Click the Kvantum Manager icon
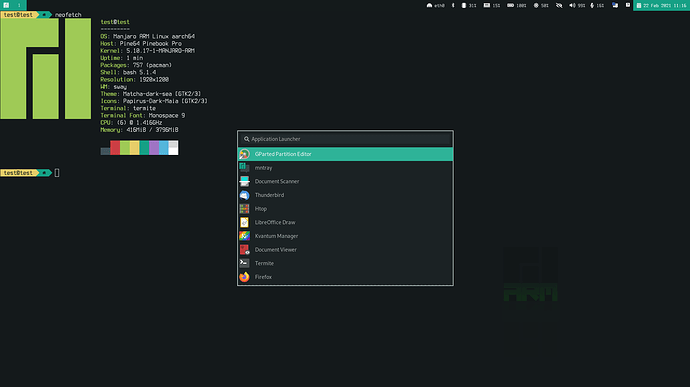The width and height of the screenshot is (690, 387). pyautogui.click(x=244, y=236)
